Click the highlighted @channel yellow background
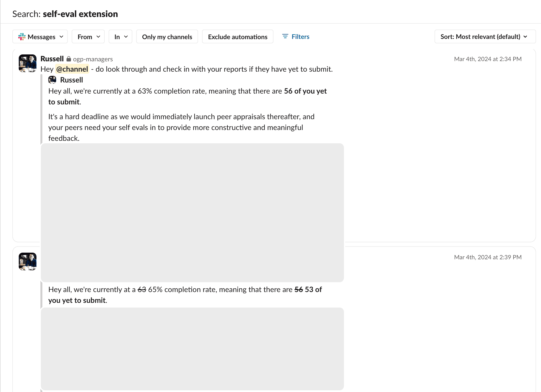 pyautogui.click(x=72, y=69)
